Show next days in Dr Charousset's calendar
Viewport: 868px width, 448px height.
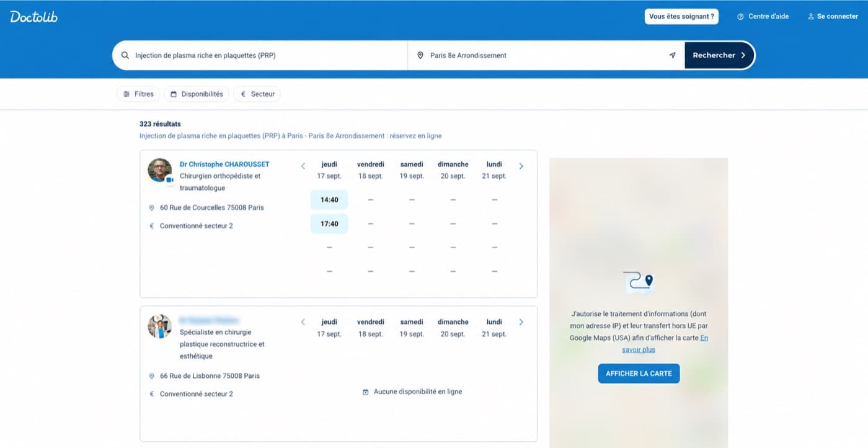[x=521, y=166]
